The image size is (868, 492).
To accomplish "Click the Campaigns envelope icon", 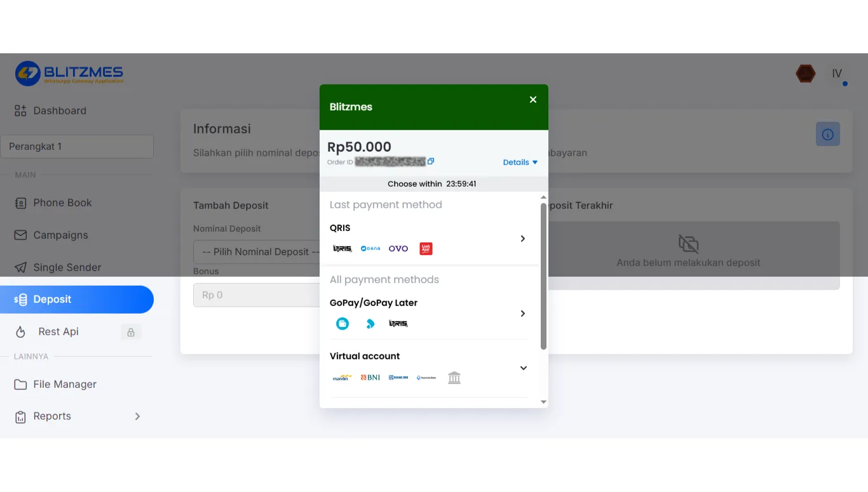I will pos(20,235).
